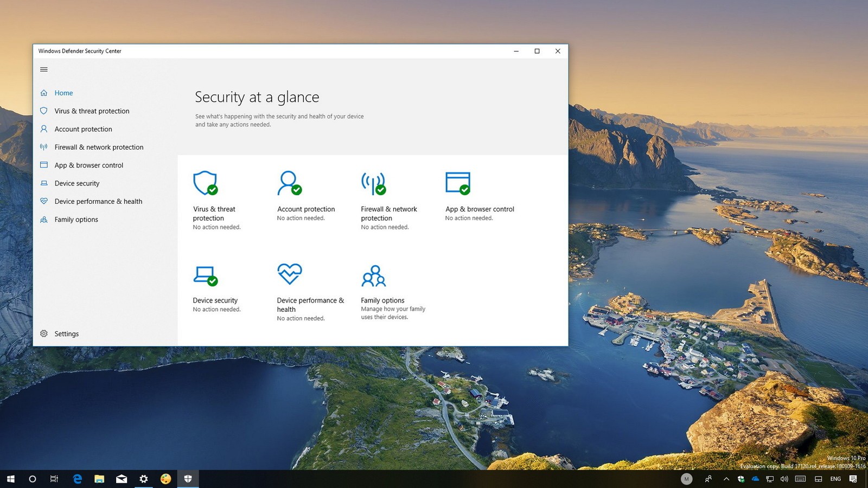
Task: Click the Account protection person icon tile
Action: [x=289, y=183]
